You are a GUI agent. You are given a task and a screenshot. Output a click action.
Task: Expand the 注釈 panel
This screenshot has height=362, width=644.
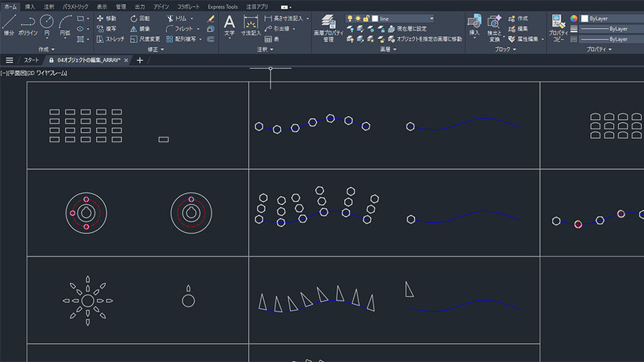(265, 49)
